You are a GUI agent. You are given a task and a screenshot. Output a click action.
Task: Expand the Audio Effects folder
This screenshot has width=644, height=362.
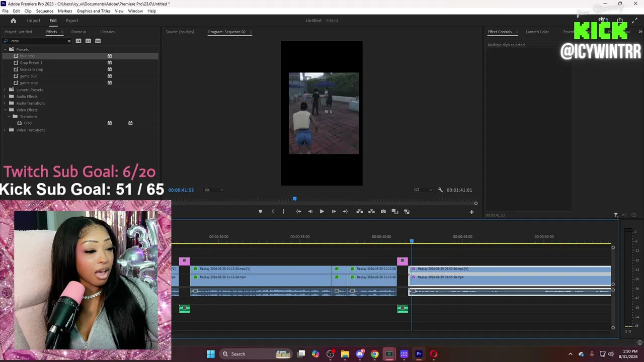[5, 97]
